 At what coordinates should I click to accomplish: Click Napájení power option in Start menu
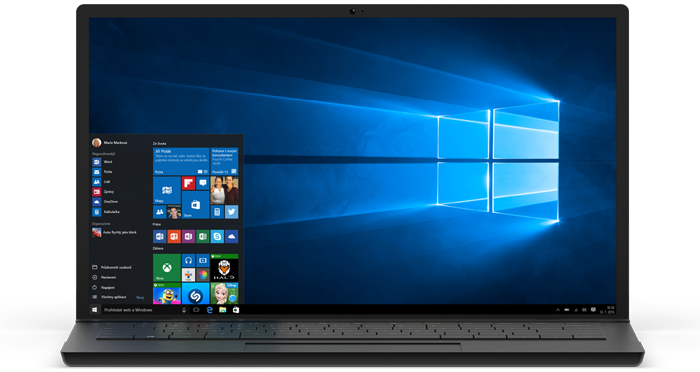[104, 287]
